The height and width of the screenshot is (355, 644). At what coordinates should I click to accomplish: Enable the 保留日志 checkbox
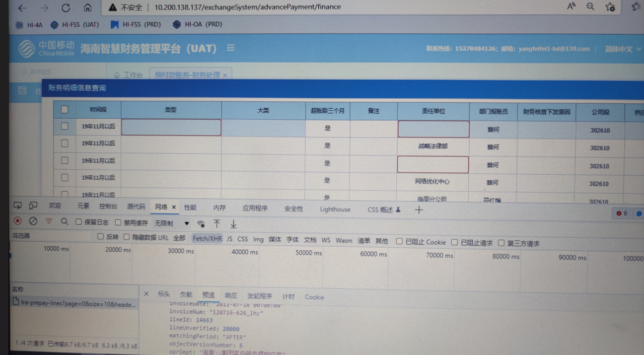[78, 222]
